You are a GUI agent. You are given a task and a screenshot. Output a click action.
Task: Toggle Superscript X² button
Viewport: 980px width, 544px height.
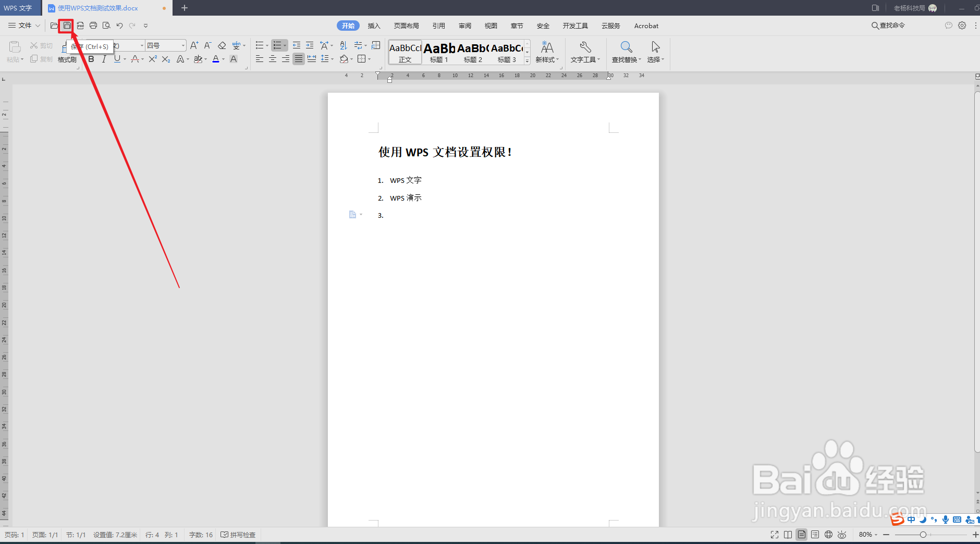(153, 59)
